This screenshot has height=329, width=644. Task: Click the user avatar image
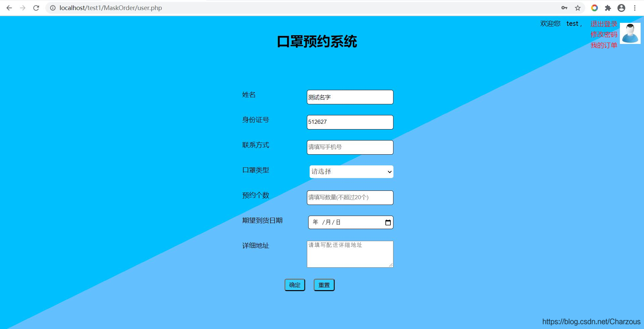pos(630,33)
